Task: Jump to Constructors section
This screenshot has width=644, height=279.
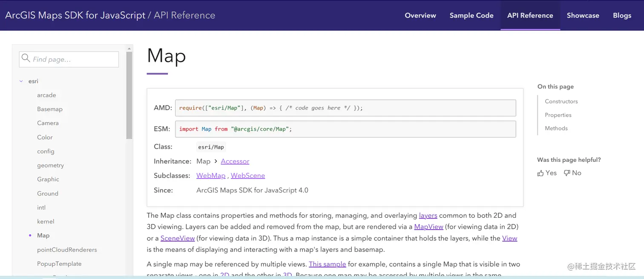Action: click(561, 101)
